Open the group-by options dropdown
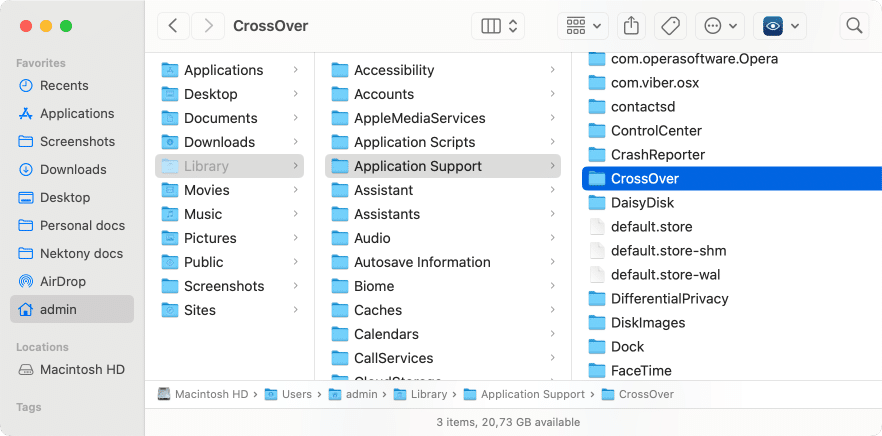Image resolution: width=882 pixels, height=436 pixels. pos(582,26)
